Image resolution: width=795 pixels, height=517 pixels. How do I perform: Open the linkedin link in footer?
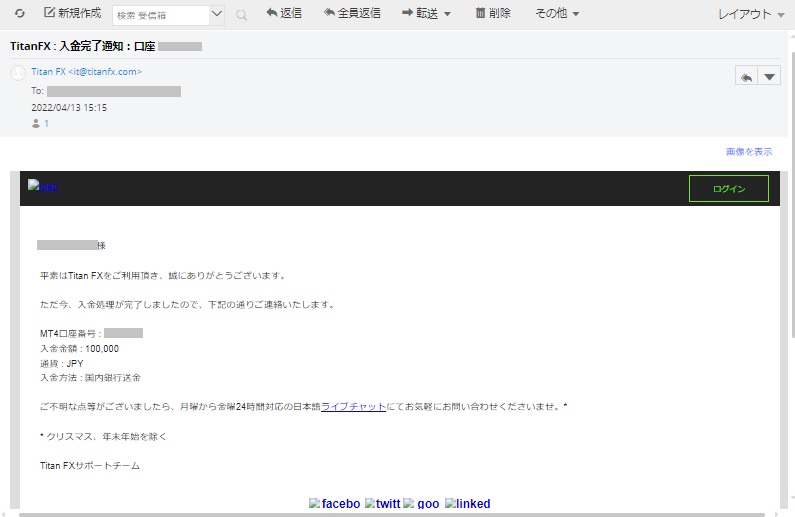[x=467, y=503]
